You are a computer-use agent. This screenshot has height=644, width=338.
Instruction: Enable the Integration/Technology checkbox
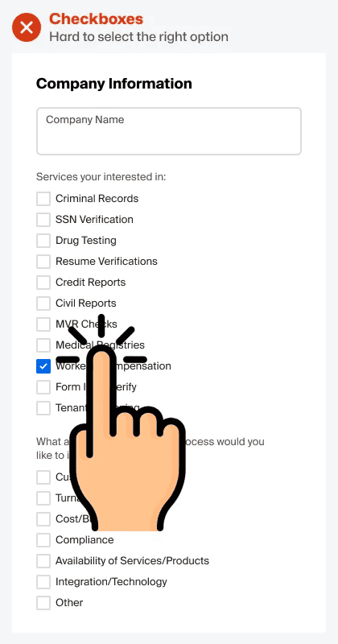point(43,582)
